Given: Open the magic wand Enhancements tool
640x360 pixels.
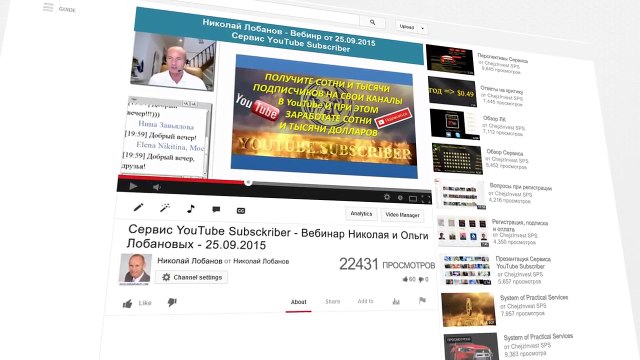Looking at the screenshot, I should [164, 208].
